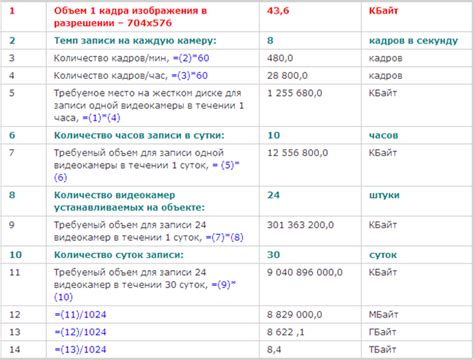Click the value 28 800,0
Viewport: 474px width, 360px height.
coord(287,76)
